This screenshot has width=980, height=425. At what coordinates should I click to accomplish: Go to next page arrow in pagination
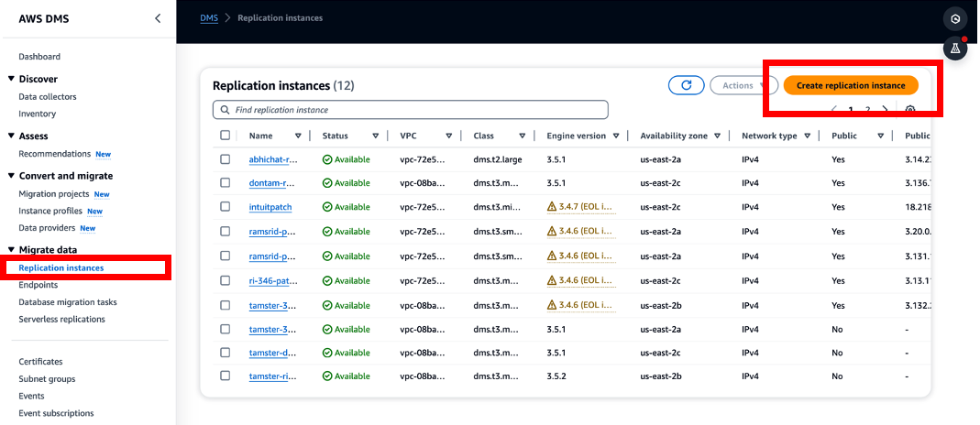(x=885, y=110)
